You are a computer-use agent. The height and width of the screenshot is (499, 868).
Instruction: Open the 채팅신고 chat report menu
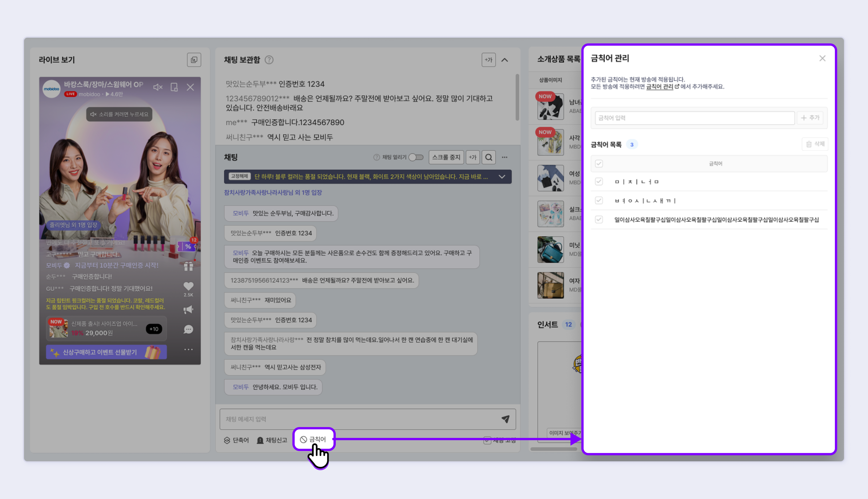tap(272, 440)
